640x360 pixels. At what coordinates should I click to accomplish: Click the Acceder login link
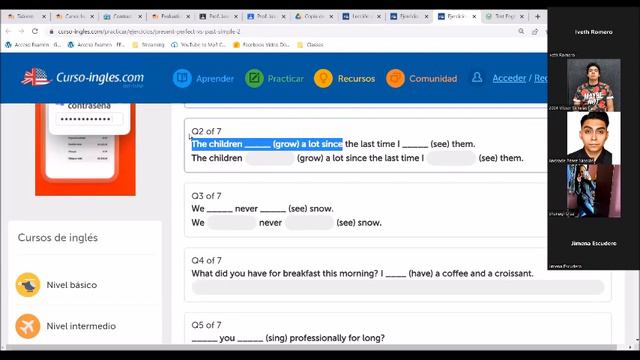coord(509,78)
